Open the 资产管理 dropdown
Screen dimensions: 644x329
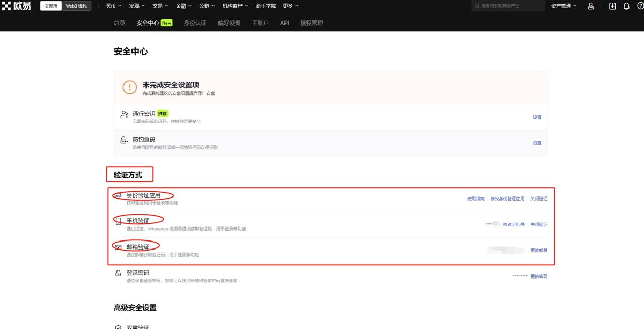(565, 6)
